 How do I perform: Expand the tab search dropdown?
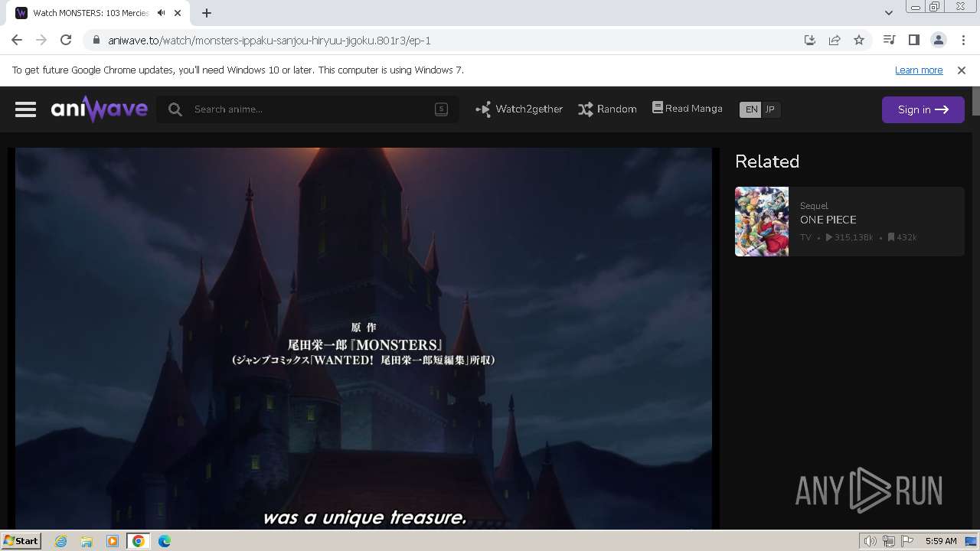click(888, 12)
